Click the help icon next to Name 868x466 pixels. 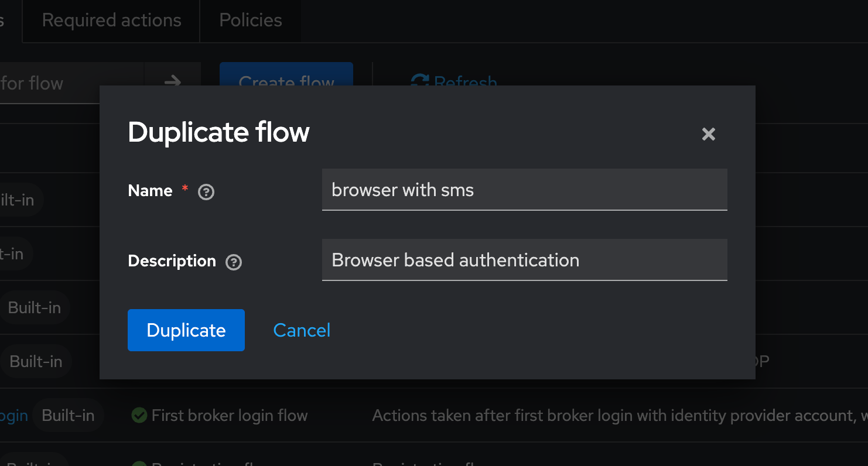[206, 191]
